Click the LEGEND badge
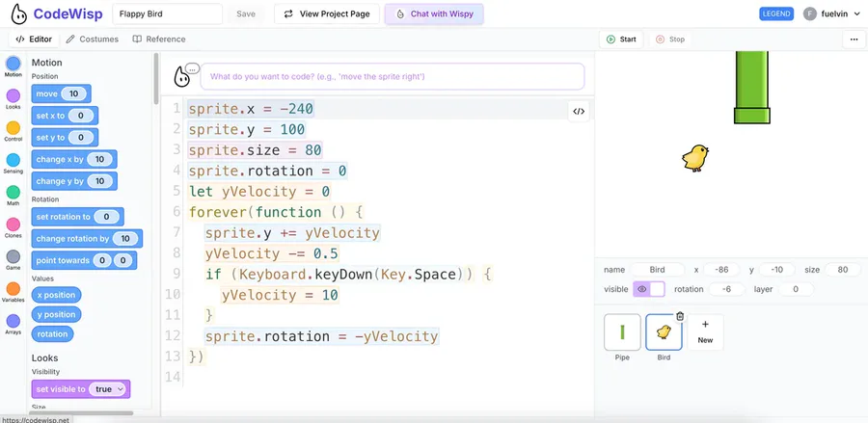The width and height of the screenshot is (868, 423). click(776, 13)
